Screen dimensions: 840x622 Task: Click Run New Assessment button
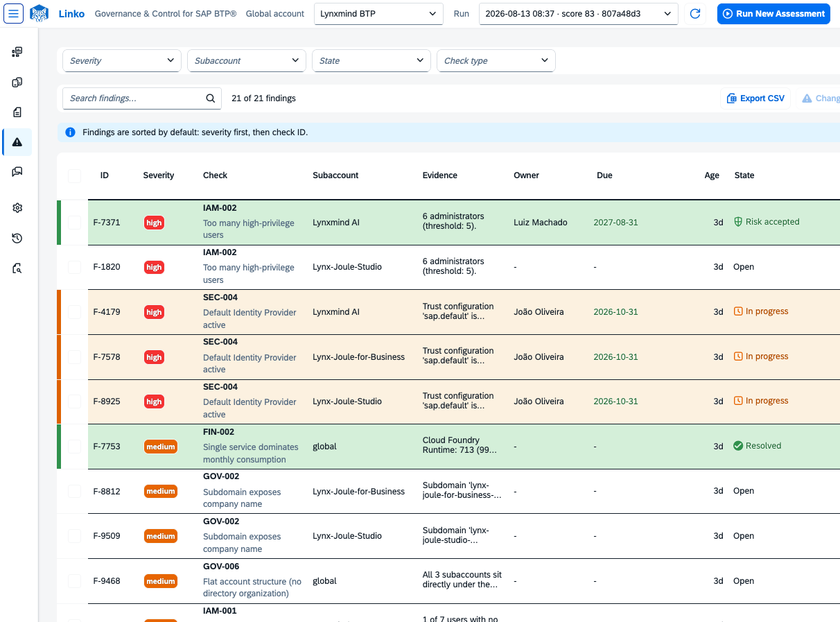click(x=773, y=14)
